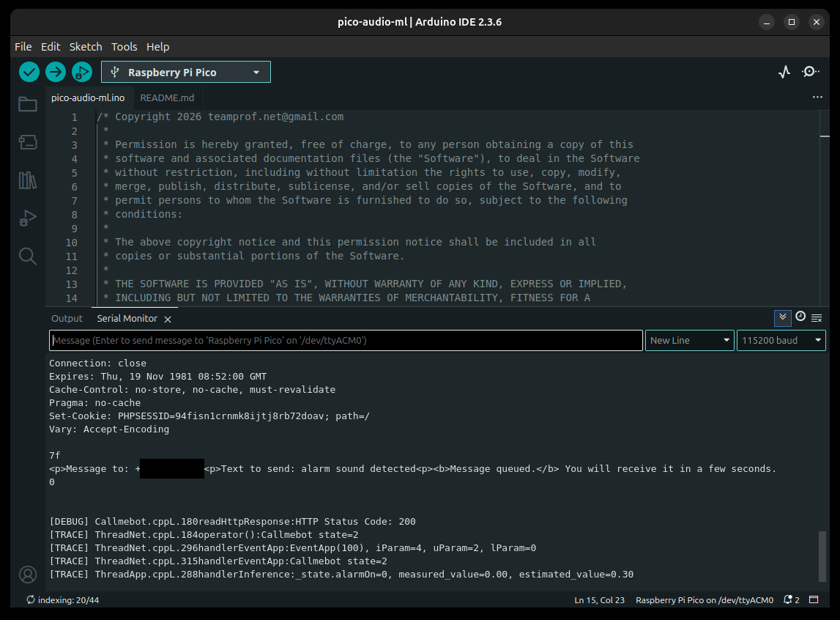Screen dimensions: 840x620
Task: Switch to the README.md tab
Action: point(167,97)
